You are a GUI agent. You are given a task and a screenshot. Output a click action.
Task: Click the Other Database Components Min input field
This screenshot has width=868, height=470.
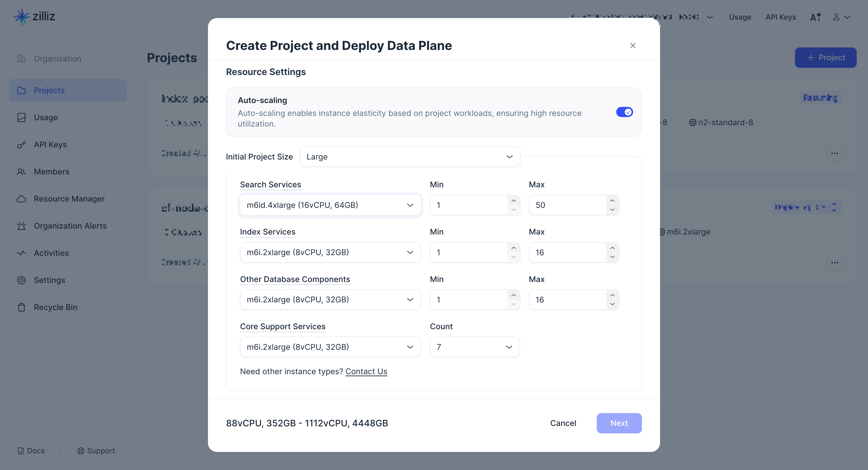coord(468,300)
